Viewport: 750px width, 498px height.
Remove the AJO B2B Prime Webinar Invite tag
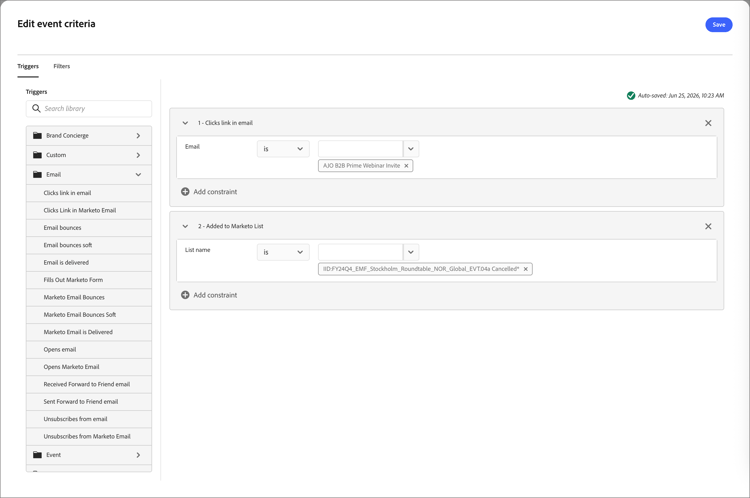tap(406, 166)
